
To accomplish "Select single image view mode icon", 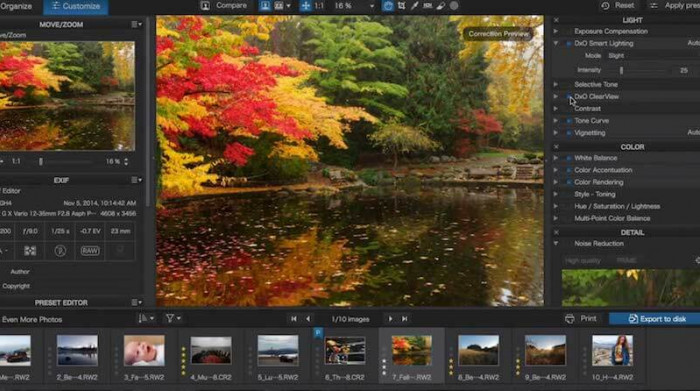I will tap(265, 6).
